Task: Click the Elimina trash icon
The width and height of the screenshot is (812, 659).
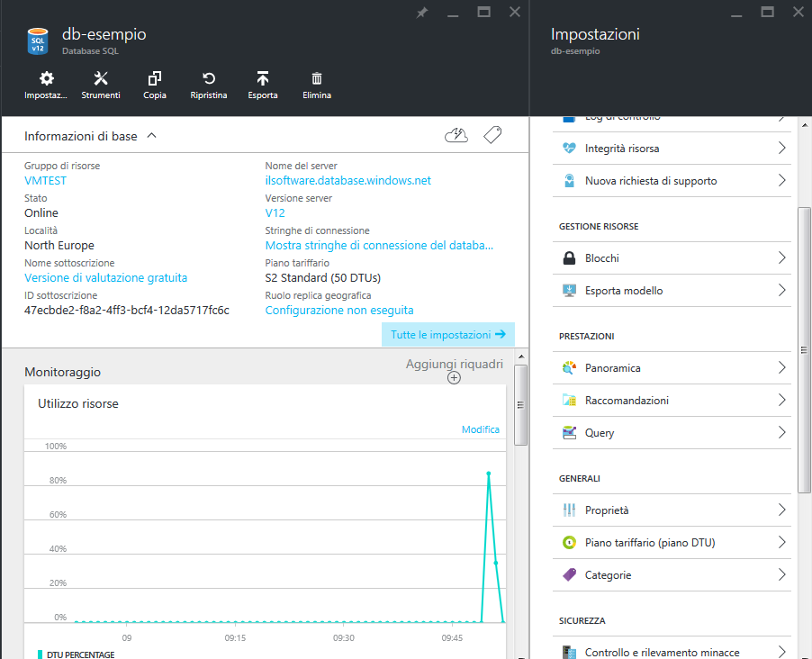Action: [x=316, y=78]
